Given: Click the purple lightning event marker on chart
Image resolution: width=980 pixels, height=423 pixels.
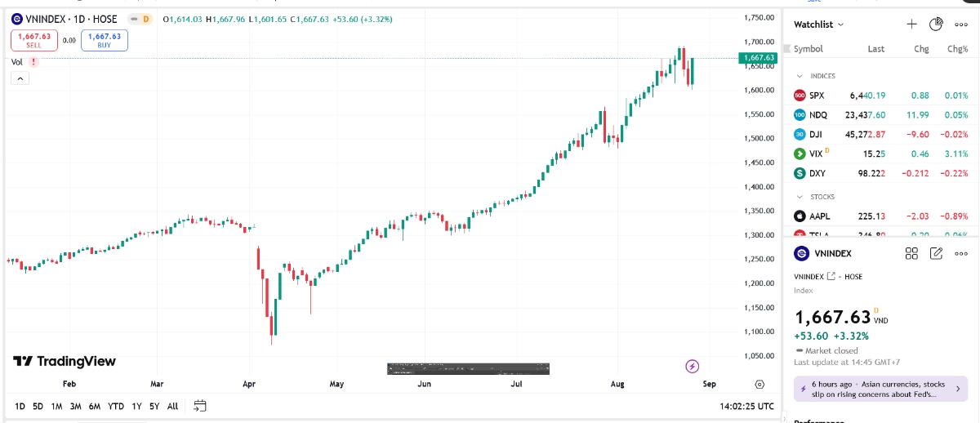Looking at the screenshot, I should point(693,366).
